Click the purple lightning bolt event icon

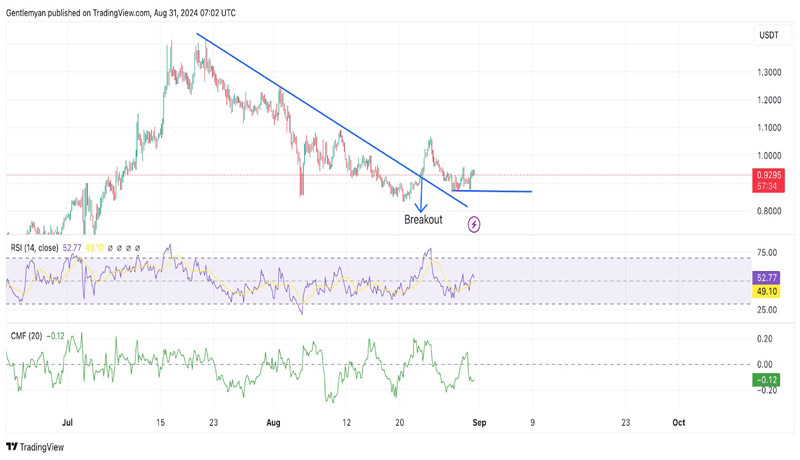click(474, 224)
